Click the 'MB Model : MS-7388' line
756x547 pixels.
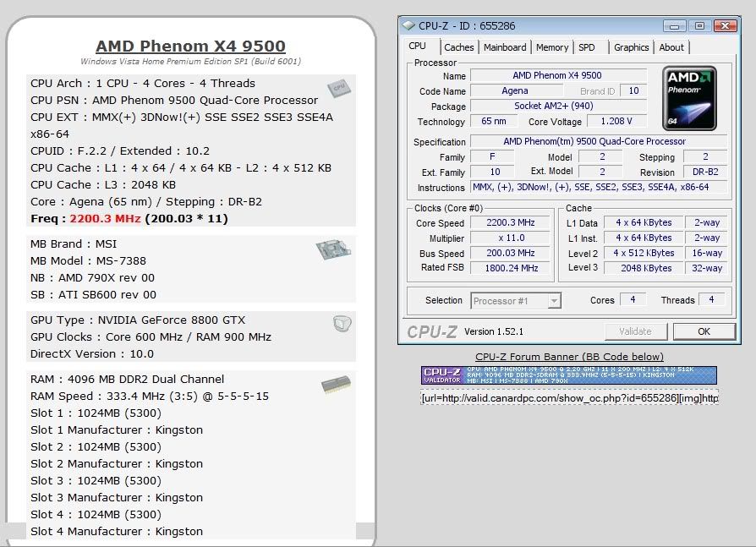pos(88,260)
